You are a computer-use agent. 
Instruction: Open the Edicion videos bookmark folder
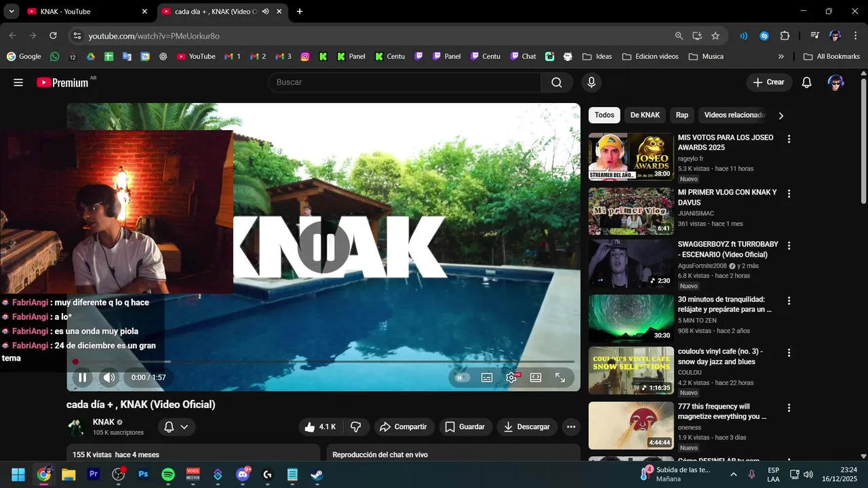point(650,57)
